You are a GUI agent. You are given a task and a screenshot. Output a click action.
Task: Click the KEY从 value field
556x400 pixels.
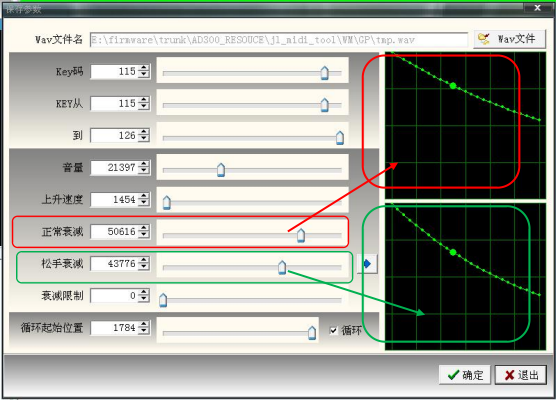(114, 104)
